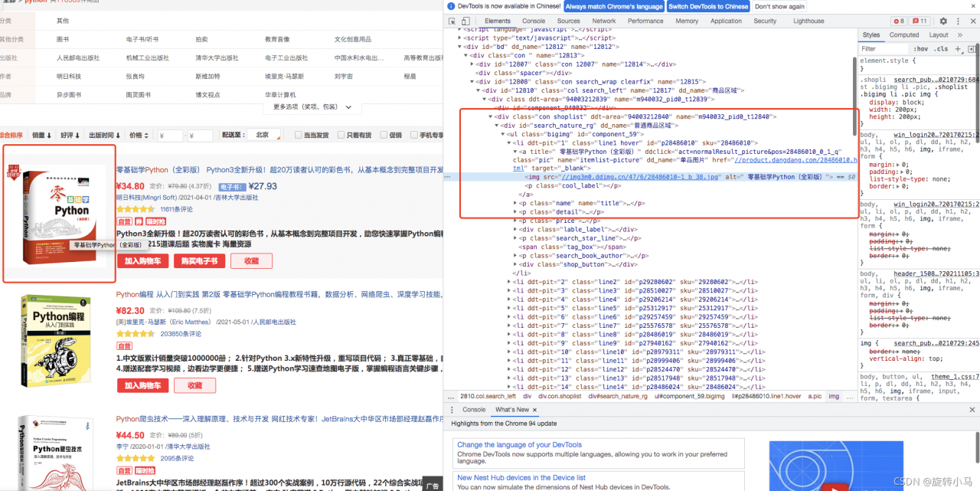980x491 pixels.
Task: Check the 促销 checkbox
Action: tap(383, 135)
